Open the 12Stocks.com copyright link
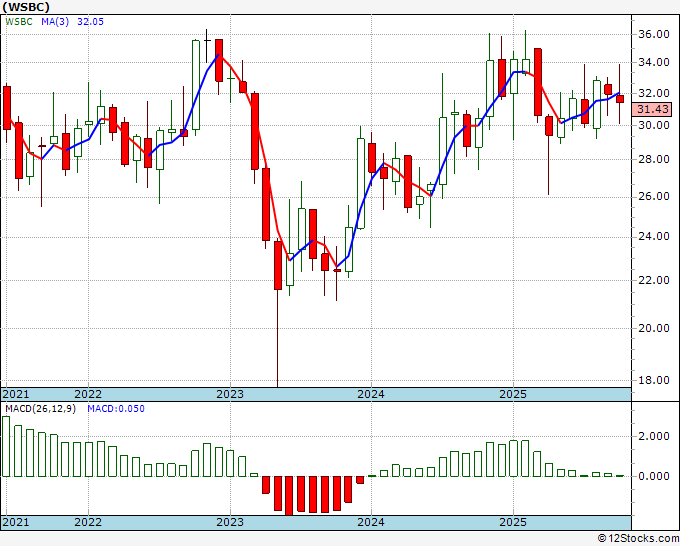The width and height of the screenshot is (680, 546). [x=638, y=539]
